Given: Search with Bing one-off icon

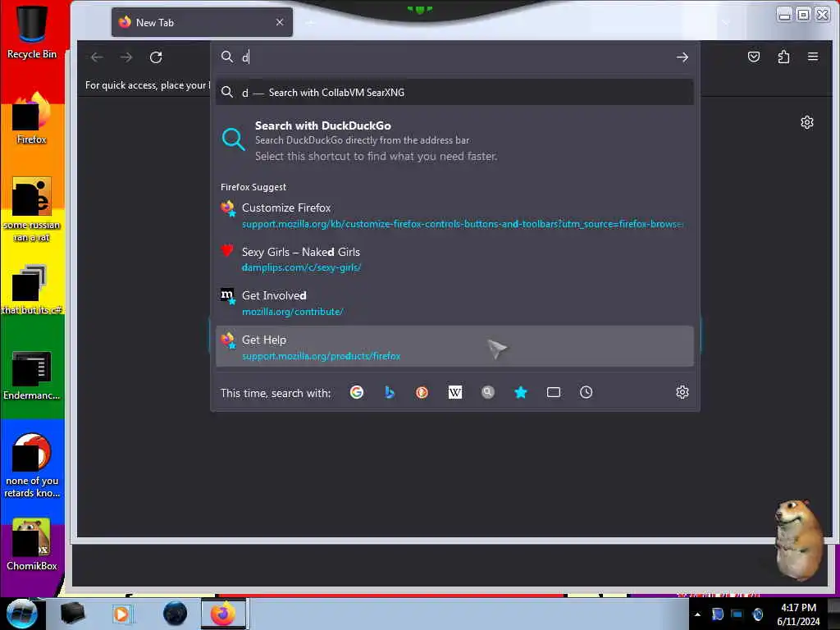Looking at the screenshot, I should (390, 392).
